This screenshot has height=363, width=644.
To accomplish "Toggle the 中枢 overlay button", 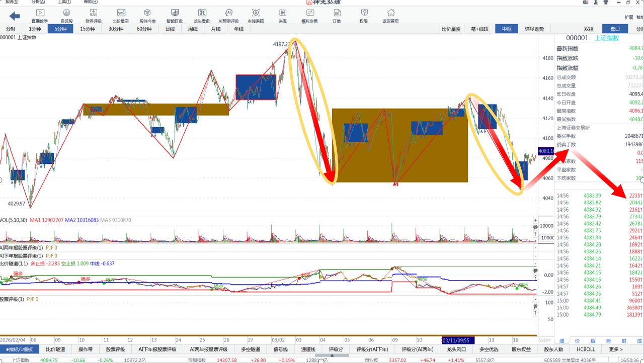I will coord(507,29).
